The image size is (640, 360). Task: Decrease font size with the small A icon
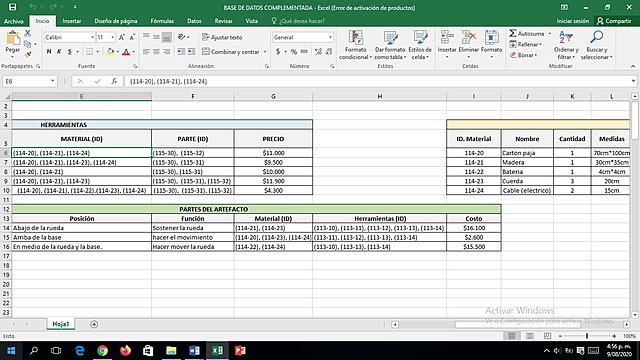[132, 38]
